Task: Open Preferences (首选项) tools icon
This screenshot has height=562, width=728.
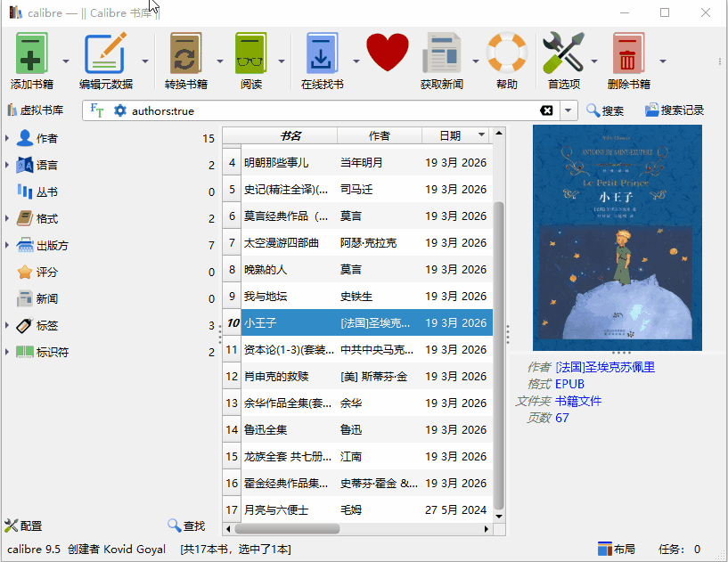Action: click(564, 53)
